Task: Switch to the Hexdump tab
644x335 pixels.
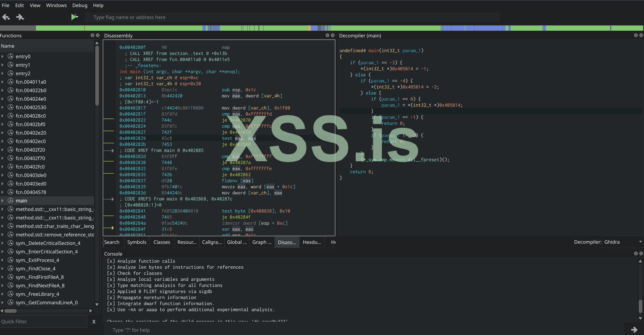Action: 312,242
